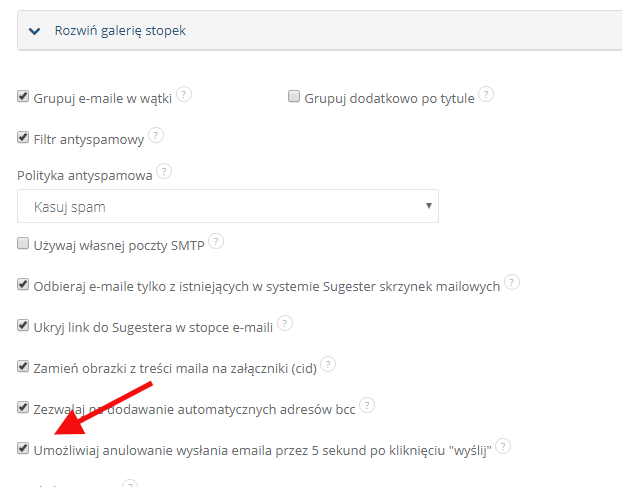Click help icon beside 'Filtr antyspamowy'
Image resolution: width=622 pixels, height=487 pixels.
click(x=156, y=136)
